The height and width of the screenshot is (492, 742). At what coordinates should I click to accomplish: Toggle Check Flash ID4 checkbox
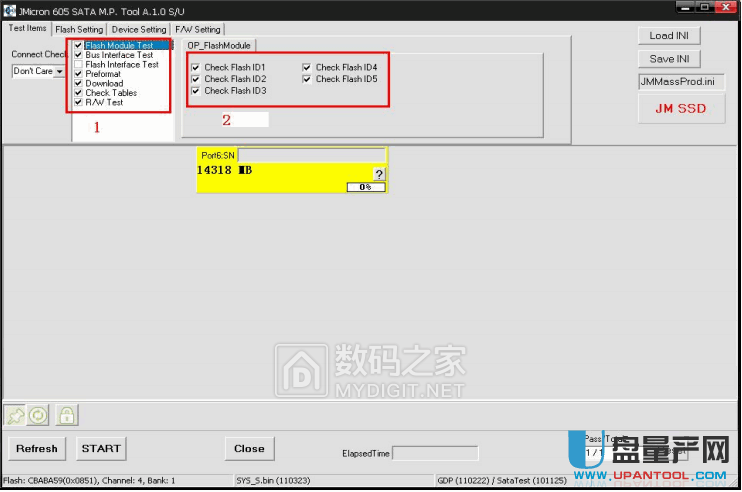307,67
